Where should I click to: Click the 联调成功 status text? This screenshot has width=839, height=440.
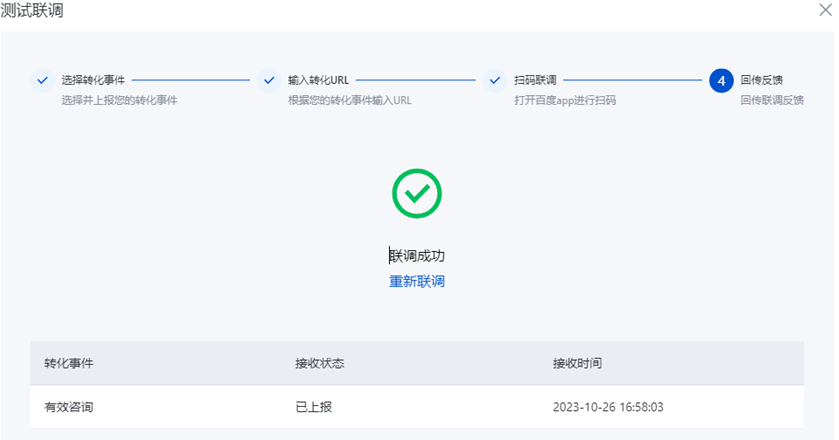pyautogui.click(x=417, y=256)
